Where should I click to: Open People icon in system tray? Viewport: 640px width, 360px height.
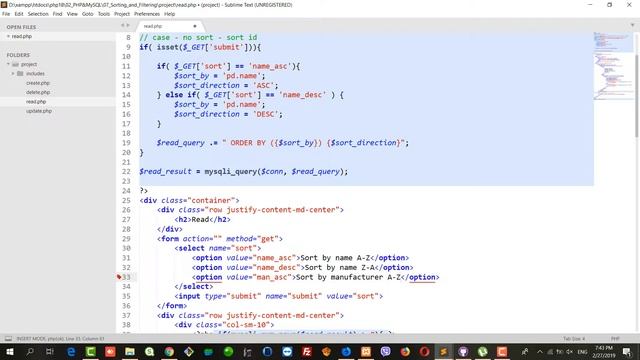(525, 352)
